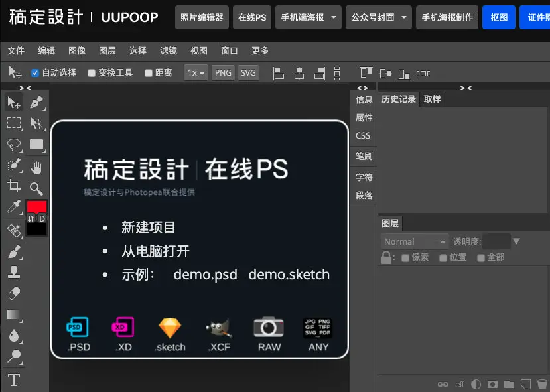Check the 位置 lock checkbox
The height and width of the screenshot is (392, 550).
pyautogui.click(x=443, y=258)
